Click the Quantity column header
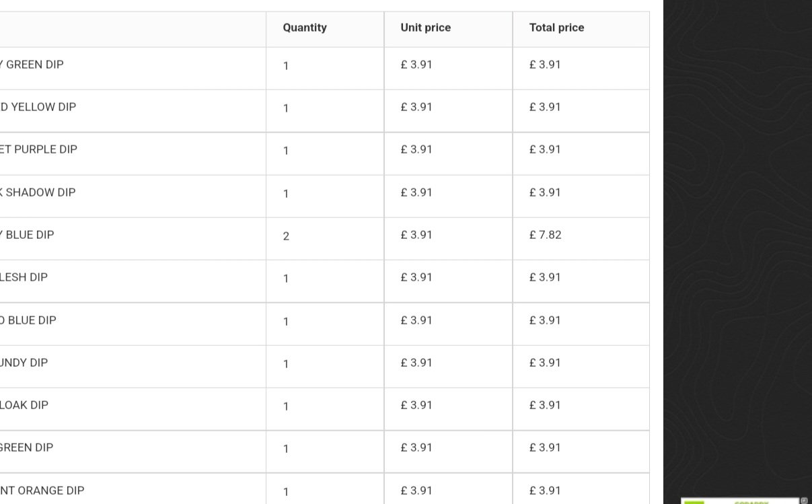The width and height of the screenshot is (812, 504). pyautogui.click(x=305, y=28)
